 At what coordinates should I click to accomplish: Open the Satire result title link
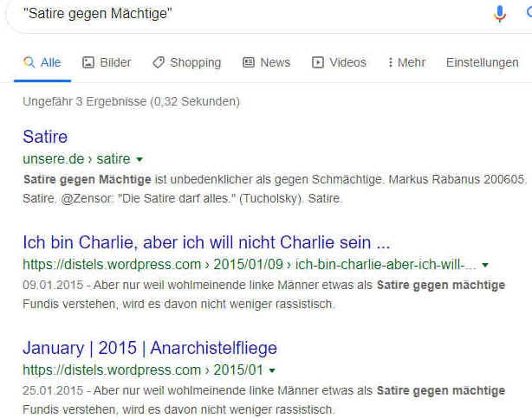click(x=45, y=137)
